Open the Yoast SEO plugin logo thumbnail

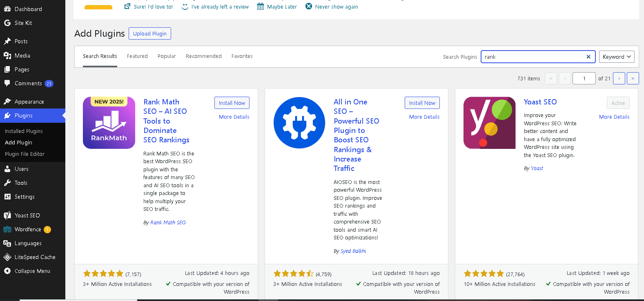[490, 123]
